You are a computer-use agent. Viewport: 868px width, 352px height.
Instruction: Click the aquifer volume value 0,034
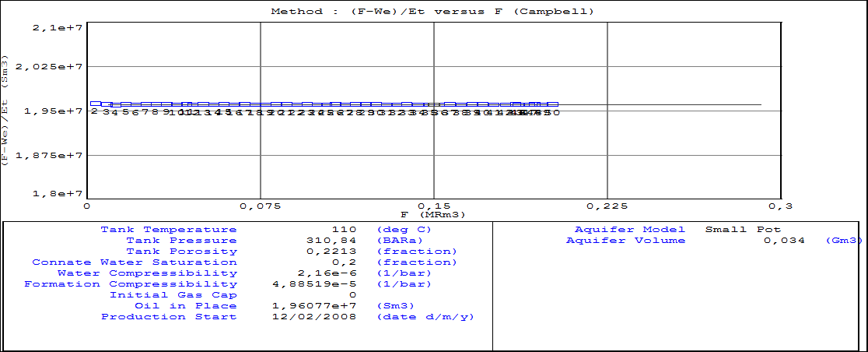tap(785, 241)
